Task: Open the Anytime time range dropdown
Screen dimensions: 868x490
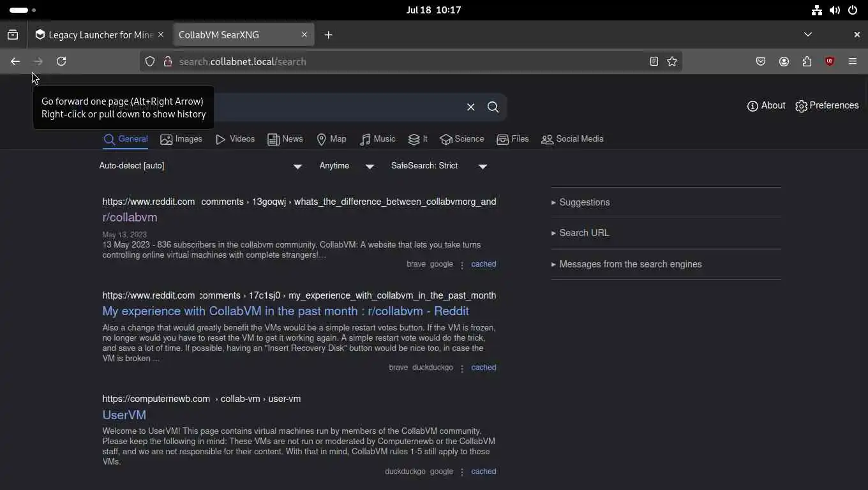Action: [347, 166]
